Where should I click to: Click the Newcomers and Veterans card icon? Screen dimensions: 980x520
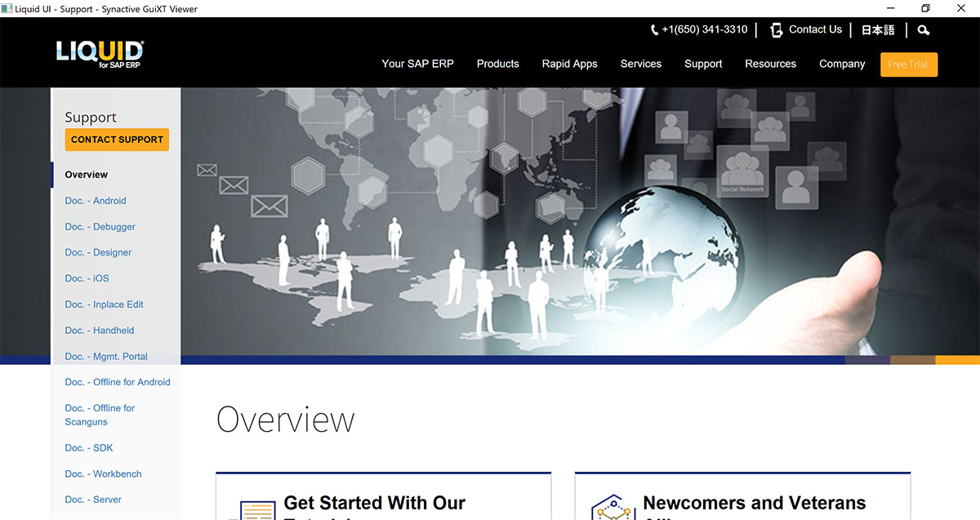(613, 507)
